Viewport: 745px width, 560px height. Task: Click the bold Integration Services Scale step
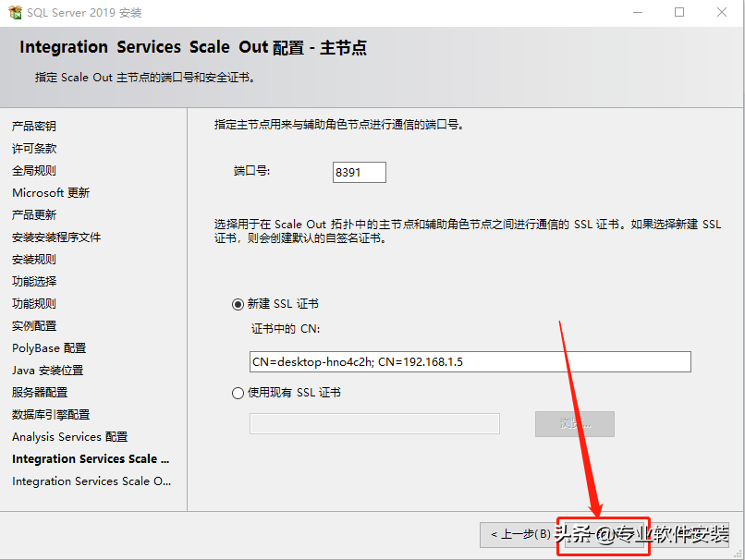91,459
